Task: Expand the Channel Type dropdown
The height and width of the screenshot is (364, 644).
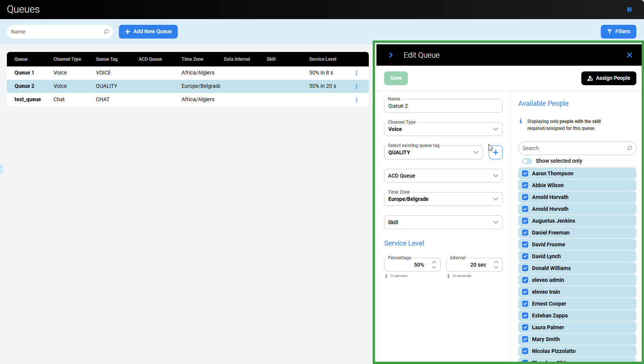Action: [495, 129]
